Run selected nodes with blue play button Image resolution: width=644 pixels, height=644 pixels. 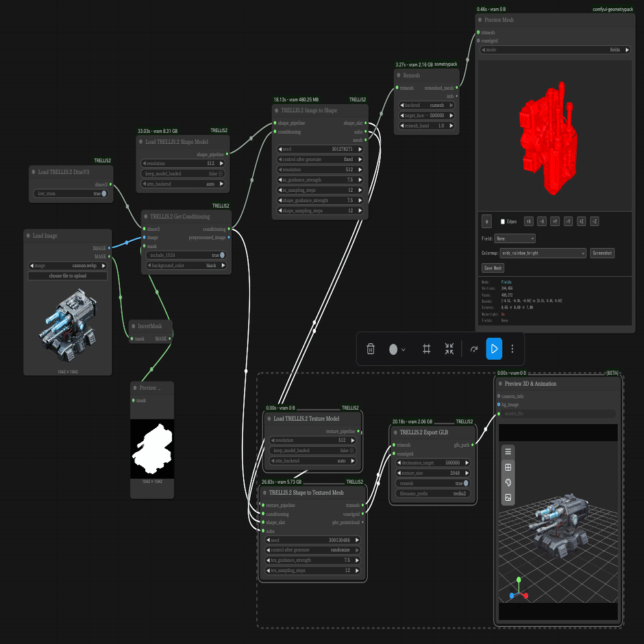coord(494,349)
